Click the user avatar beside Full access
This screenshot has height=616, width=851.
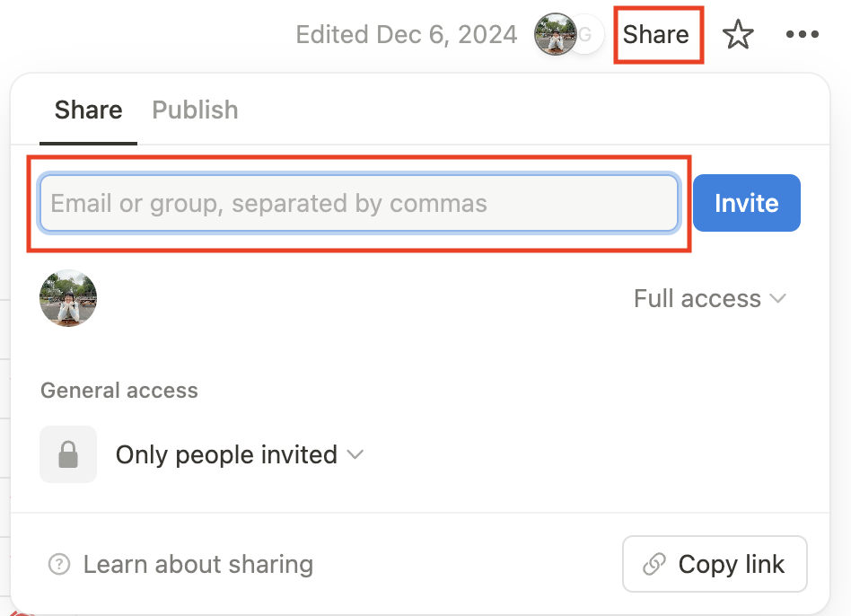[x=68, y=298]
